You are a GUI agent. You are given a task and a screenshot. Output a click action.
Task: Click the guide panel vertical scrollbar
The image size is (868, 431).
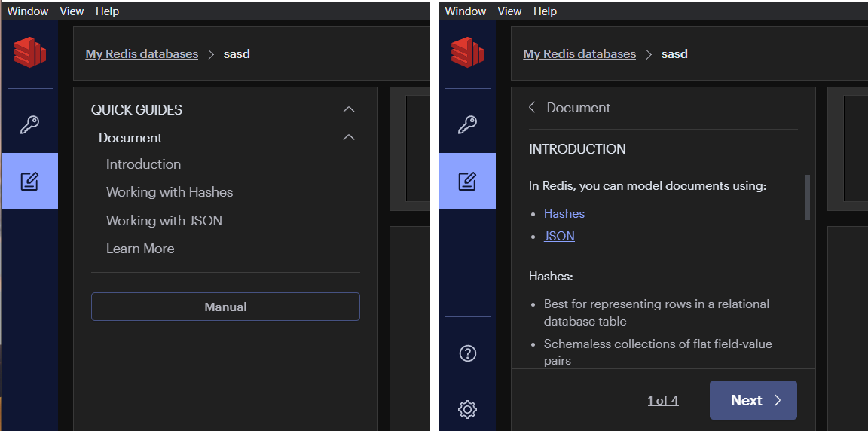(x=808, y=197)
